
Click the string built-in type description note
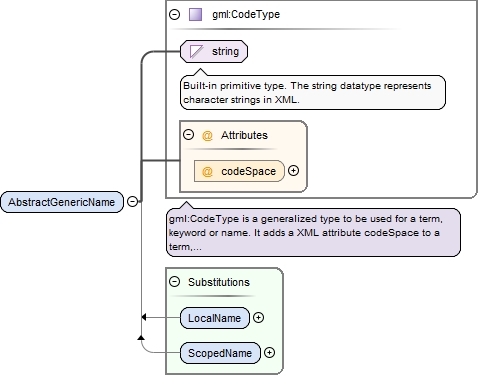coord(313,92)
